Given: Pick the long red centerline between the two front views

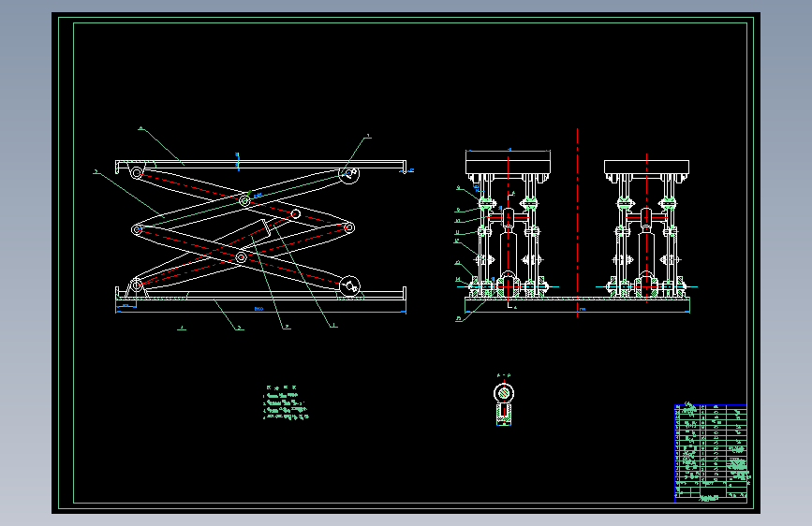Looking at the screenshot, I should (x=578, y=223).
